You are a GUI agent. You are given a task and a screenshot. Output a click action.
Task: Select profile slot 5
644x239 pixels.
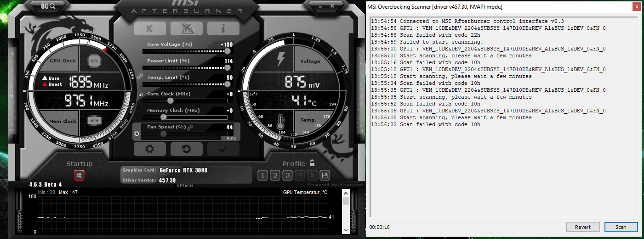pyautogui.click(x=312, y=175)
